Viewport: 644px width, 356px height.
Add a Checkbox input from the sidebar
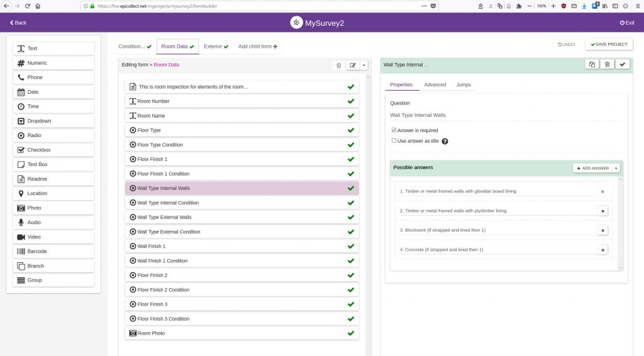coord(53,150)
